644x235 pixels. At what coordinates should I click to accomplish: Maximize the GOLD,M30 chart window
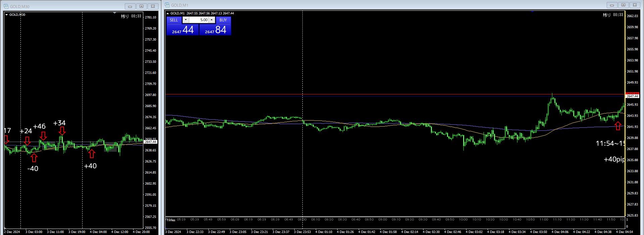coord(141,6)
